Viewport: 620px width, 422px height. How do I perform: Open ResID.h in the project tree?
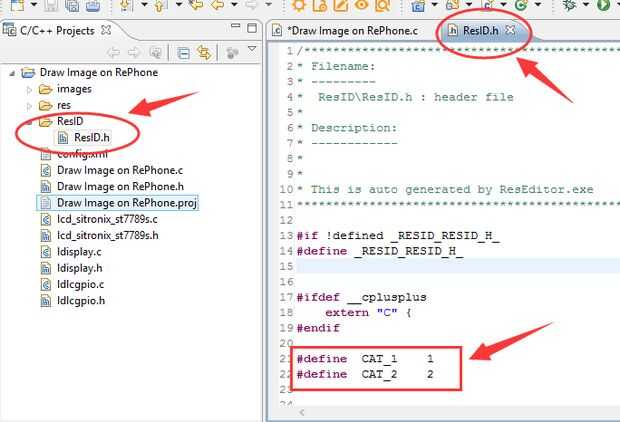coord(91,137)
